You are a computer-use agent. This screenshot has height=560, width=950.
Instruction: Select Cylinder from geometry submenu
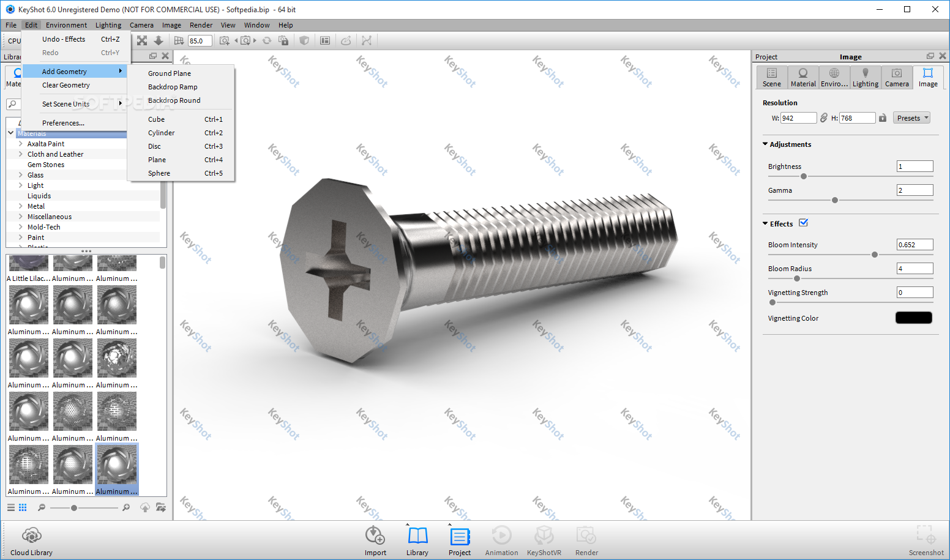tap(181, 133)
